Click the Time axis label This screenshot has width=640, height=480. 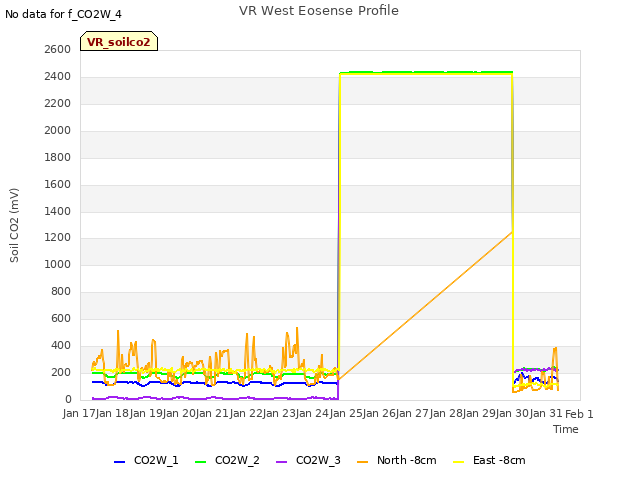pos(566,429)
